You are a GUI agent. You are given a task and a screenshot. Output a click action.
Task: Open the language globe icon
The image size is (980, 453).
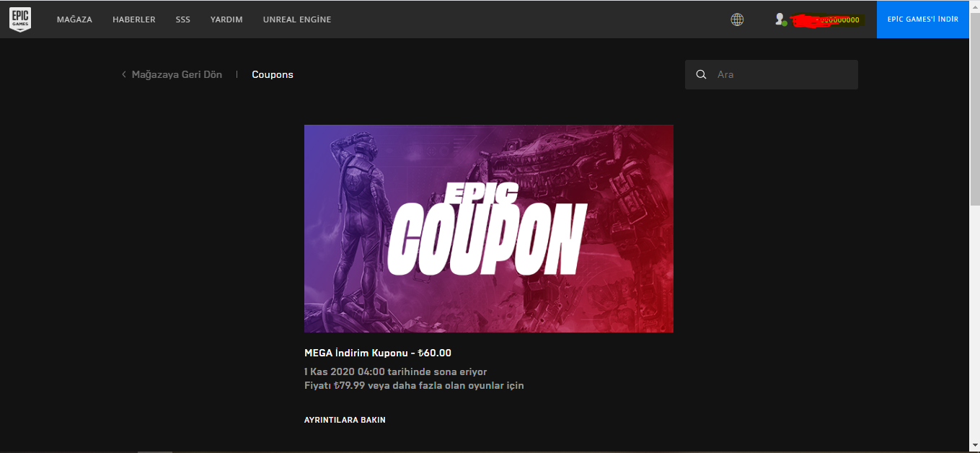click(737, 19)
